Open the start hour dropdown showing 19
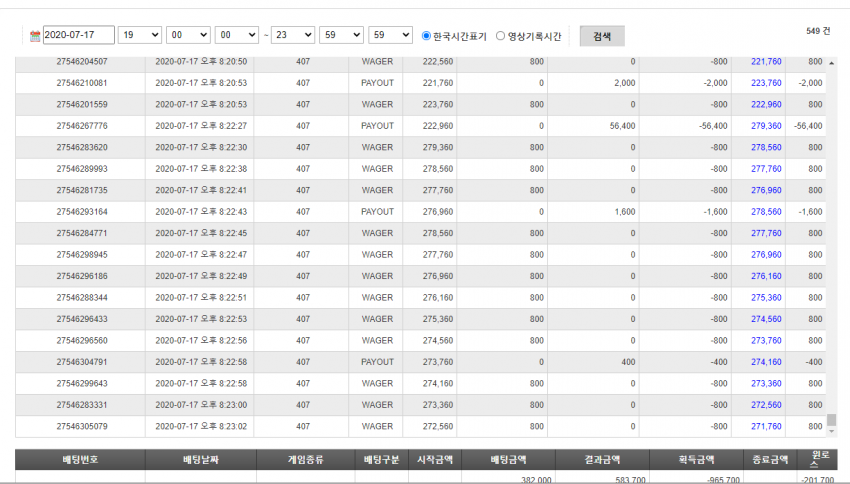Viewport: 850px width, 484px height. [139, 35]
